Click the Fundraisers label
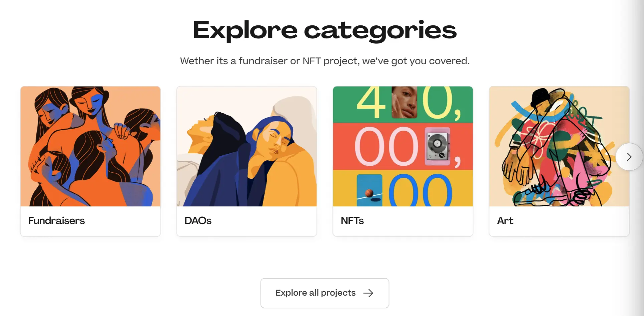Viewport: 644px width, 316px height. [56, 220]
